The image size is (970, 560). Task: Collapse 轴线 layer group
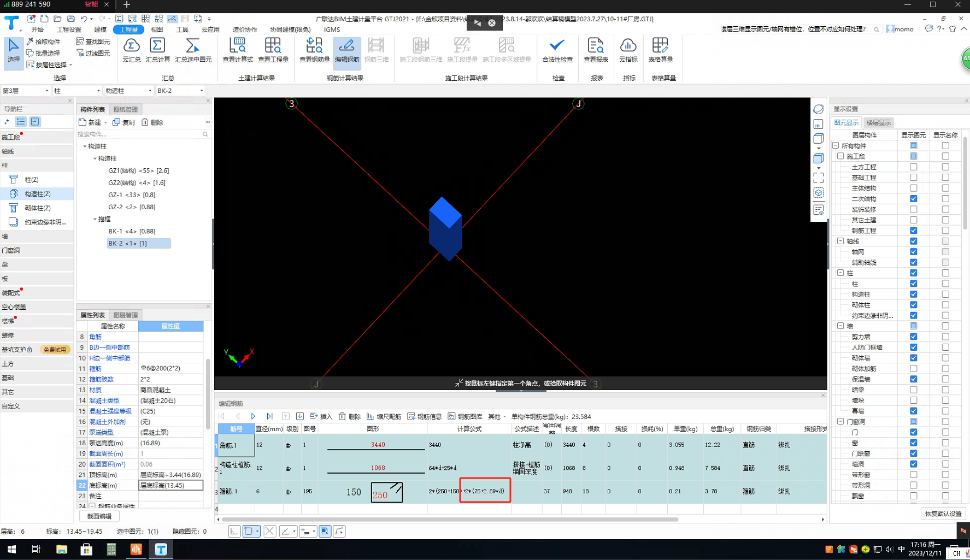840,241
